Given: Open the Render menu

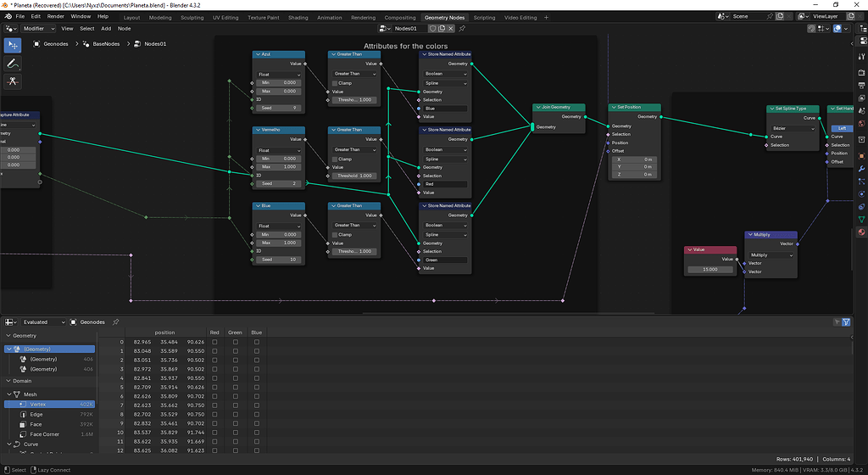Looking at the screenshot, I should point(55,17).
